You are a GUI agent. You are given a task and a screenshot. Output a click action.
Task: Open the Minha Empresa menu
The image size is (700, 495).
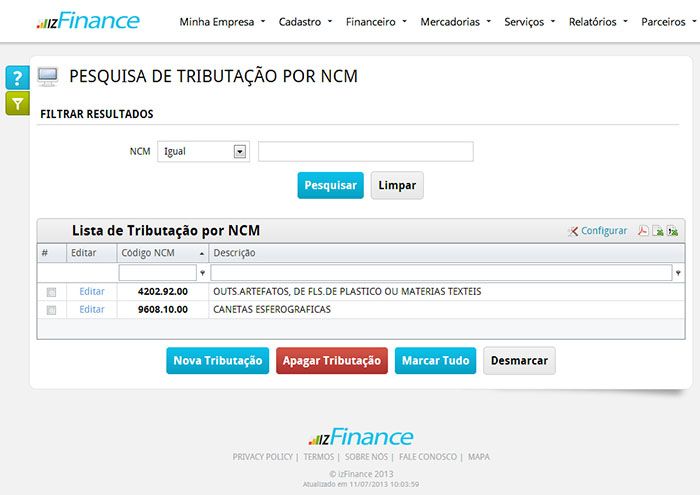222,21
